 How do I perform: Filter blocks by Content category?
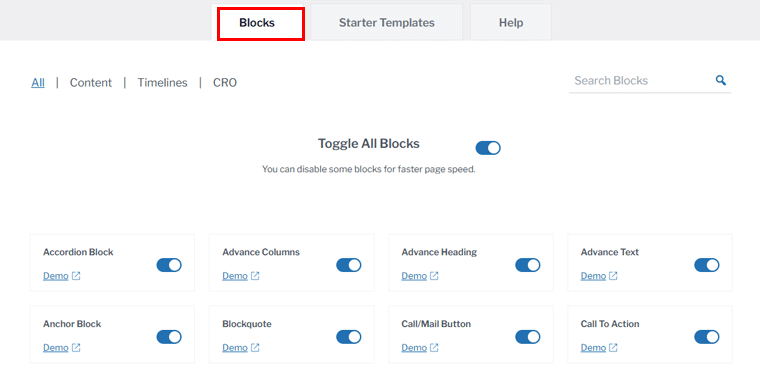coord(91,83)
